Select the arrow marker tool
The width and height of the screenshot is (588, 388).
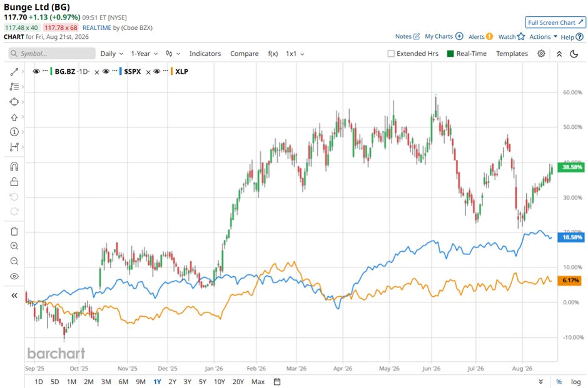14,117
